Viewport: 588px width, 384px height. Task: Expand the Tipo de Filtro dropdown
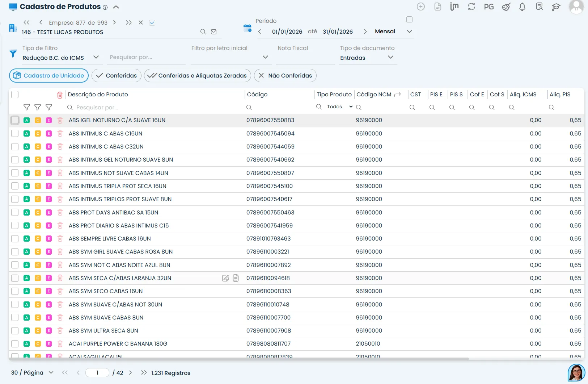tap(96, 57)
